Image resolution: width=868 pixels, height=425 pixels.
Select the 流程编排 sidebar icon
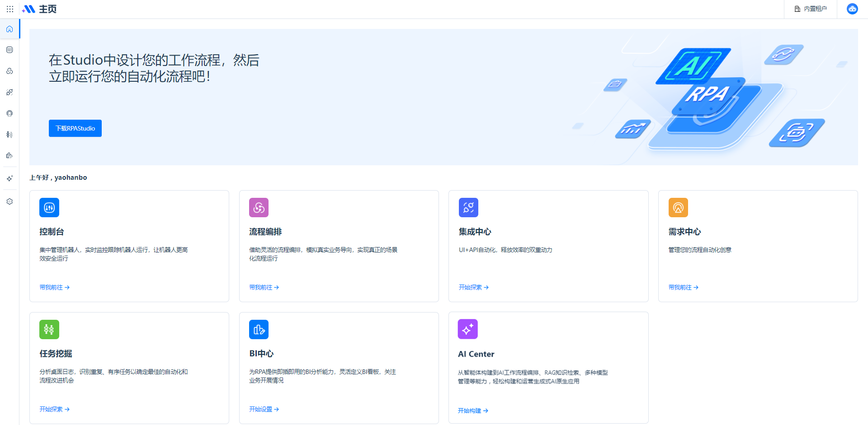[9, 71]
